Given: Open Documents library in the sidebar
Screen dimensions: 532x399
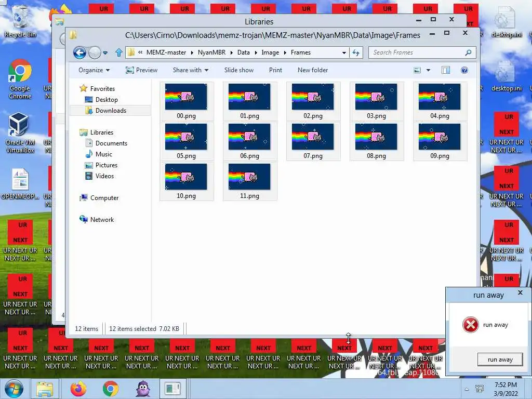Looking at the screenshot, I should [106, 143].
